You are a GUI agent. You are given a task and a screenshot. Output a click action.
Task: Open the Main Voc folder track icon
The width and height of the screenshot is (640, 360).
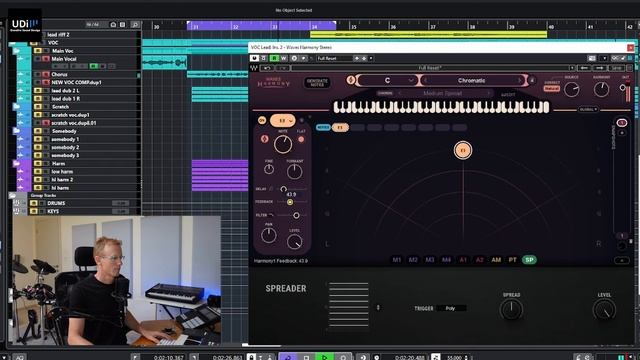pos(16,51)
